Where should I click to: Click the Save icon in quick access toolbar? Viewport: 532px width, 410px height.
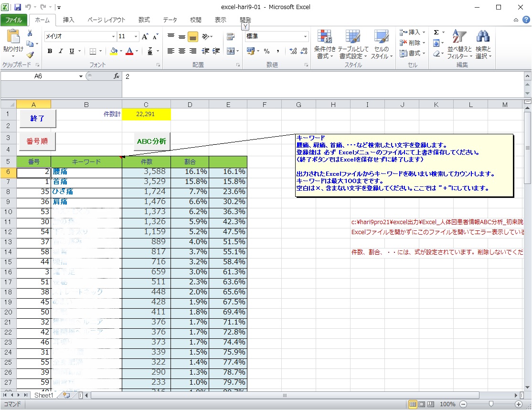18,7
